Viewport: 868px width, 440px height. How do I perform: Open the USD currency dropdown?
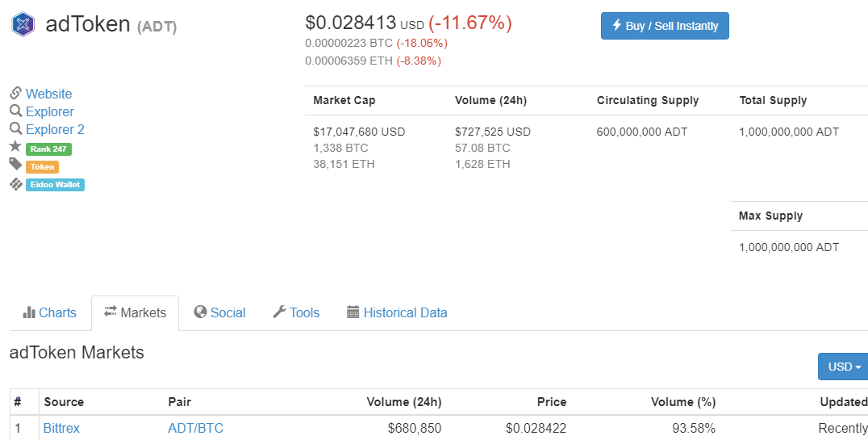coord(844,367)
